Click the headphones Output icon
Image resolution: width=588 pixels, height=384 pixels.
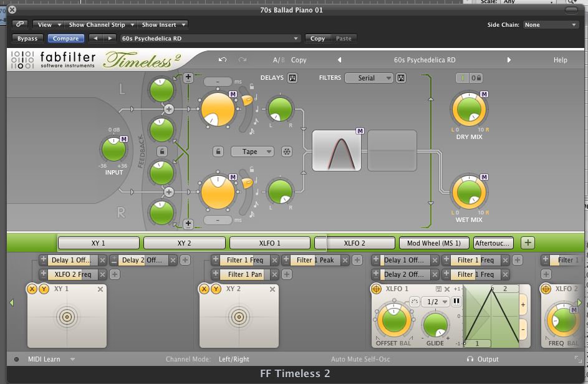point(470,359)
